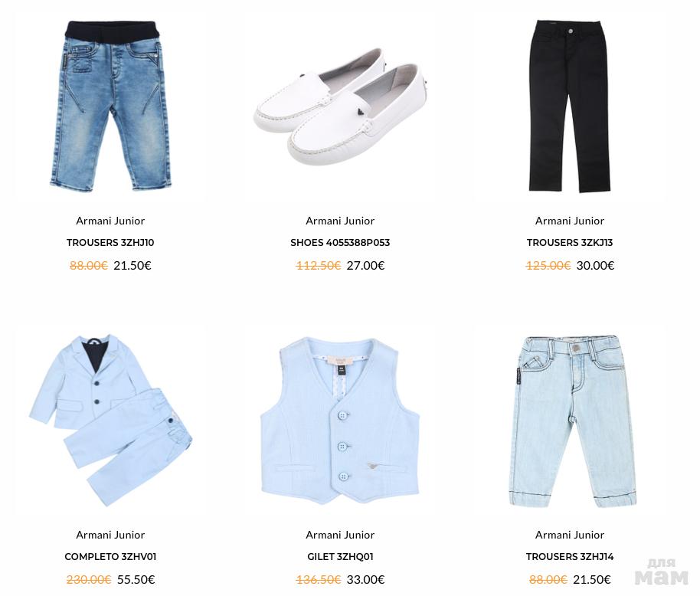Screen dimensions: 700x596
Task: Open the light blue suit Completo image
Action: (x=110, y=421)
